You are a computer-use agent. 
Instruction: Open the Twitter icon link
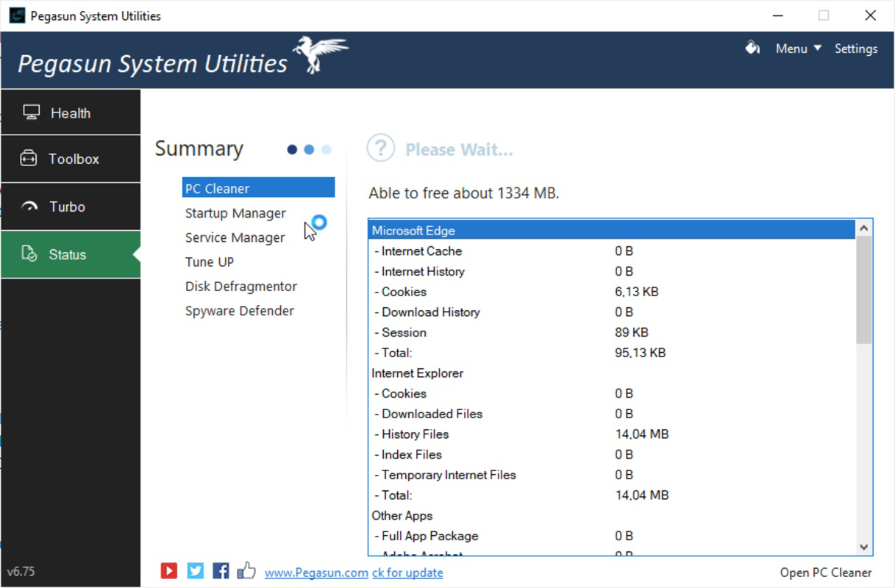coord(195,570)
